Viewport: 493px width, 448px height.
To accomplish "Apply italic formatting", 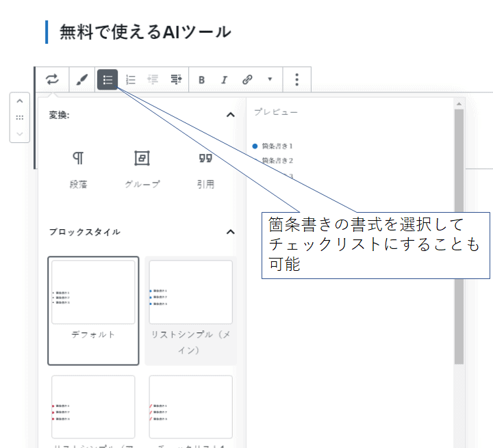I will point(223,79).
